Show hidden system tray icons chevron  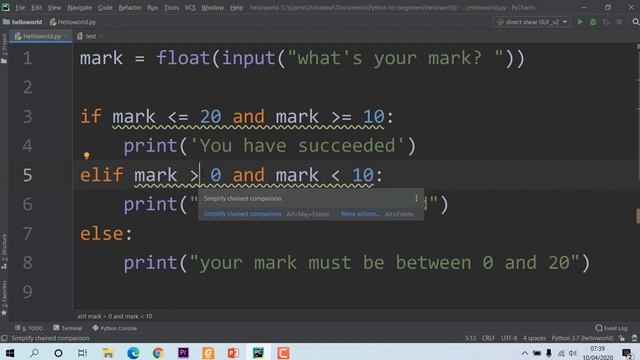(524, 353)
